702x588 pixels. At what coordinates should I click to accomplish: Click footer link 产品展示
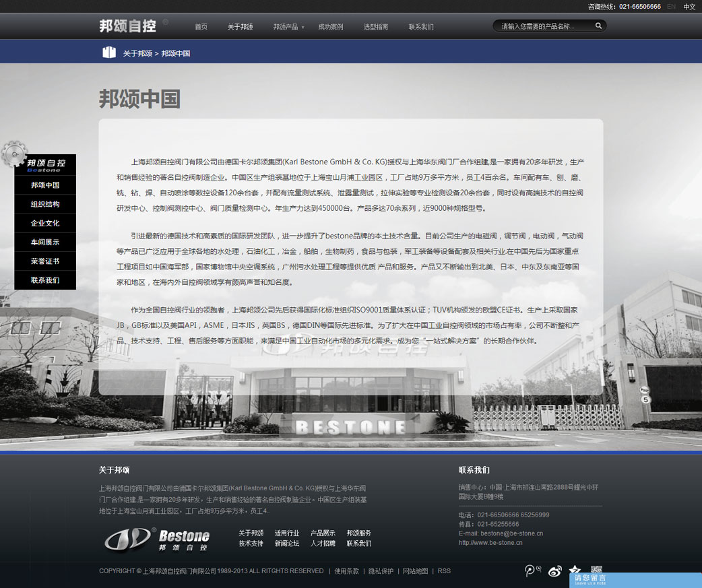coord(323,533)
